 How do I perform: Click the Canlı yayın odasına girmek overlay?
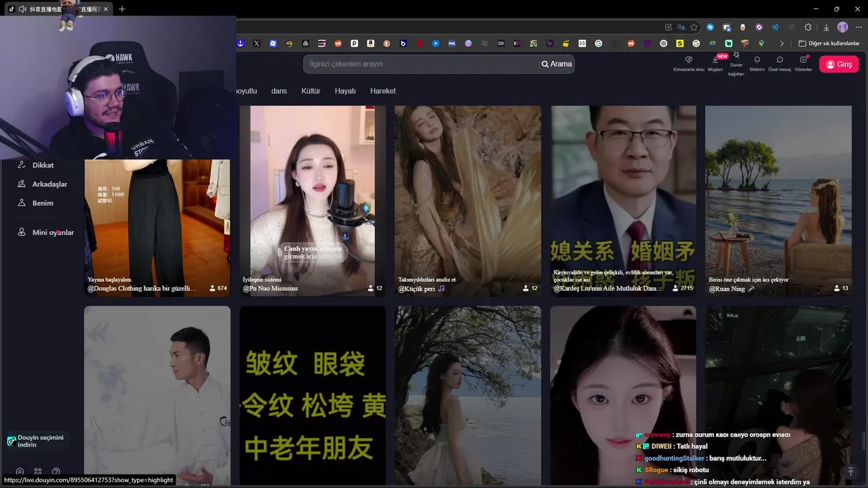click(x=312, y=253)
